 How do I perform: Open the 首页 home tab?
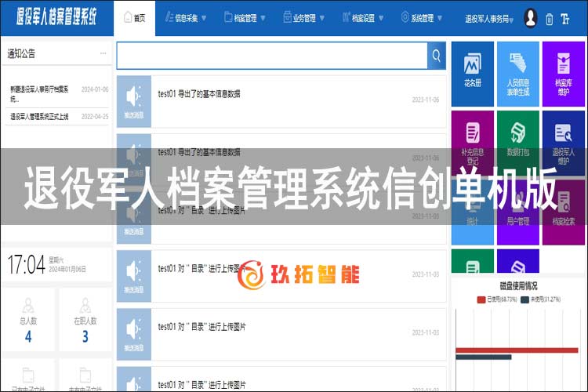point(134,17)
